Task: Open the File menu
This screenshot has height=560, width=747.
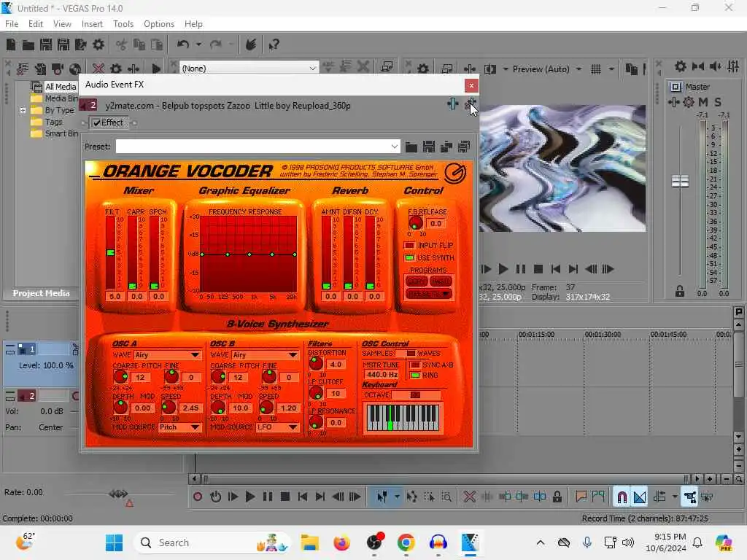Action: 12,24
